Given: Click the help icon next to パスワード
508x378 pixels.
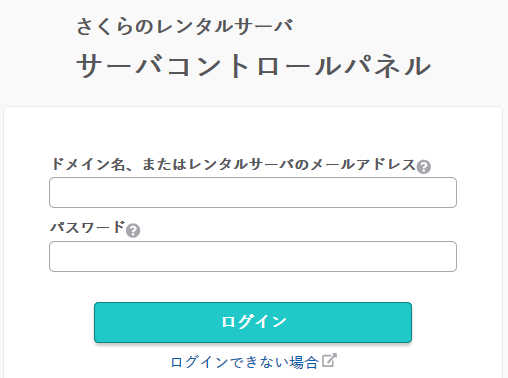Looking at the screenshot, I should pyautogui.click(x=133, y=230).
